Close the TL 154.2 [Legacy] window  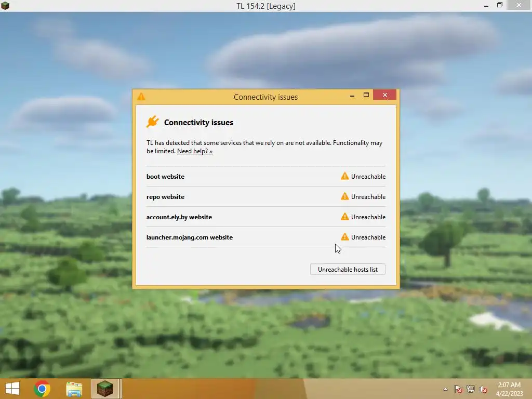519,5
